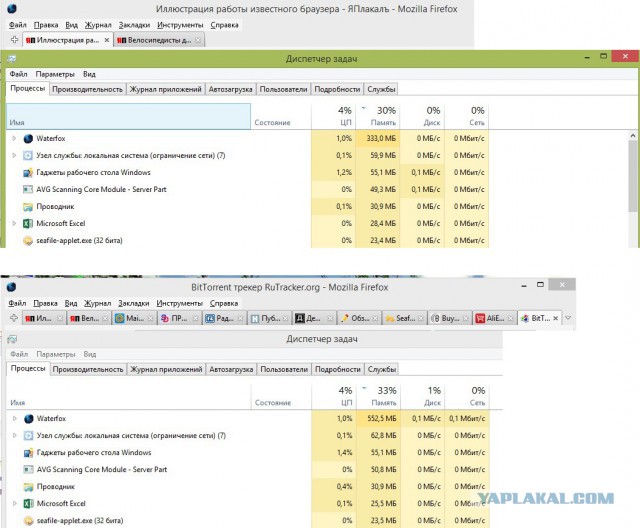Click Task Manager icon in green title bar
640x528 pixels.
(11, 59)
